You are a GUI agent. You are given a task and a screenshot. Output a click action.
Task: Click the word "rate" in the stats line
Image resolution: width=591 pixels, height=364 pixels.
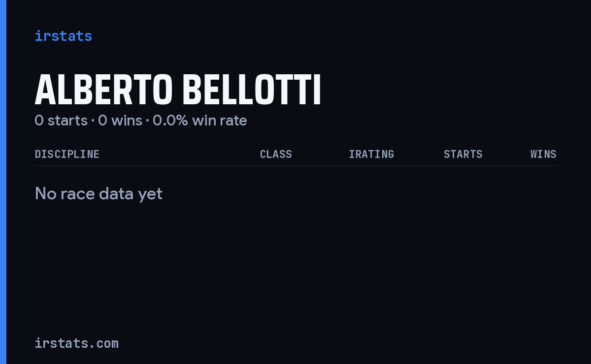pos(233,121)
